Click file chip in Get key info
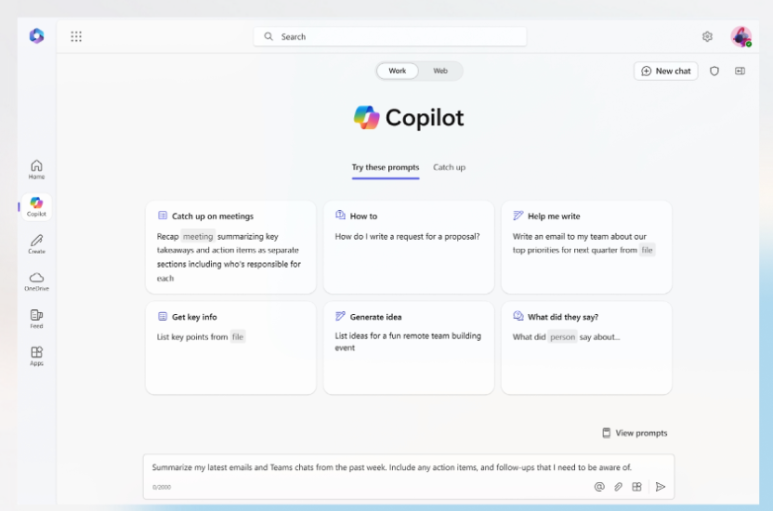 coord(238,337)
